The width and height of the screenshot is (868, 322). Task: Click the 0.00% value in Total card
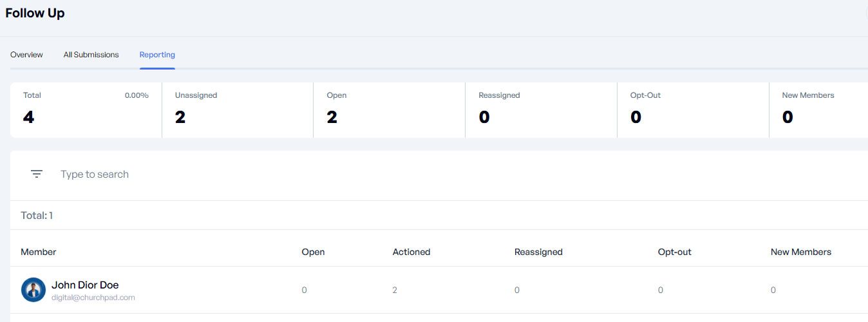pos(137,95)
